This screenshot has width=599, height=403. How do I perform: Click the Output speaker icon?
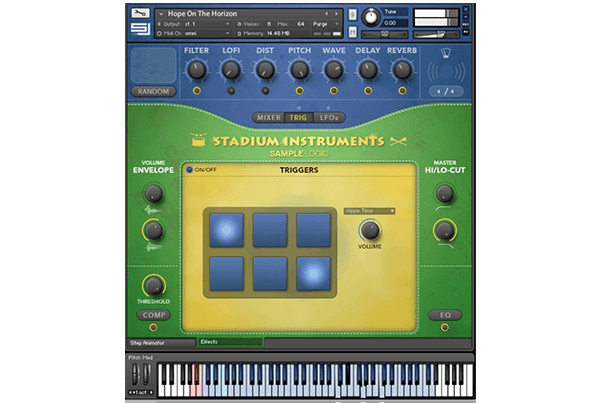click(x=159, y=24)
